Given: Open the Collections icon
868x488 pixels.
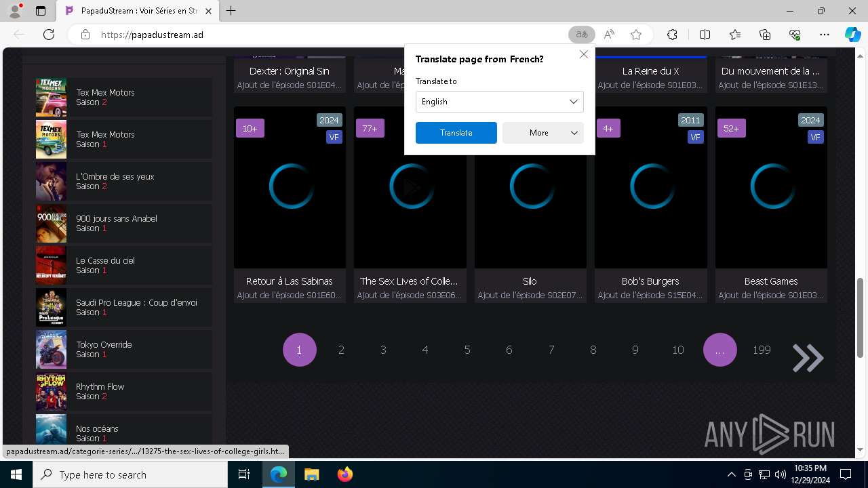Looking at the screenshot, I should 765,35.
